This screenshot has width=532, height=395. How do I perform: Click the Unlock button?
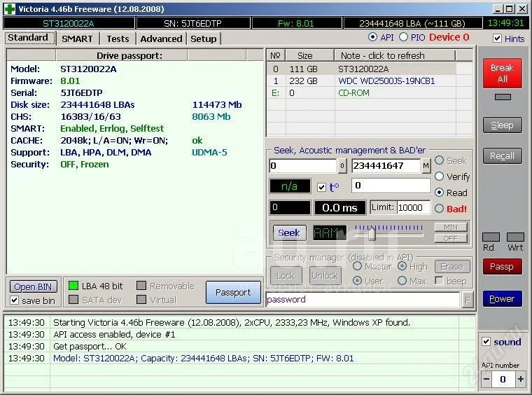point(325,275)
